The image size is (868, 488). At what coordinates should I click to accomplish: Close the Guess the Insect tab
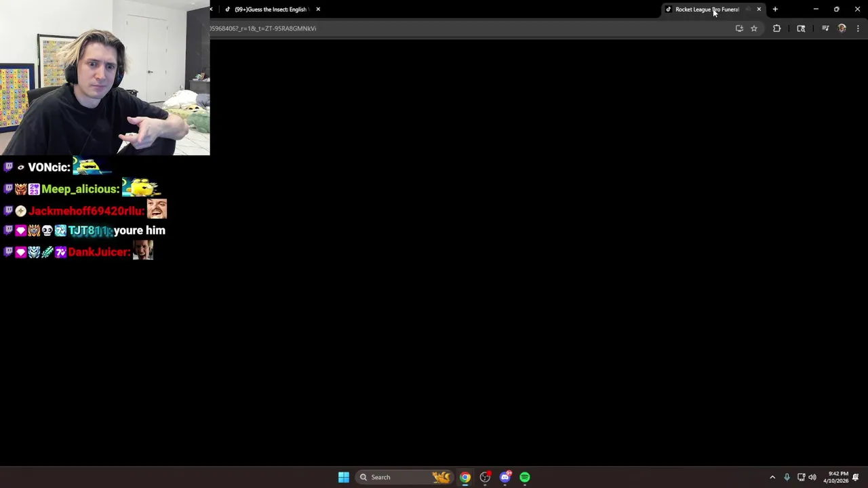point(318,9)
